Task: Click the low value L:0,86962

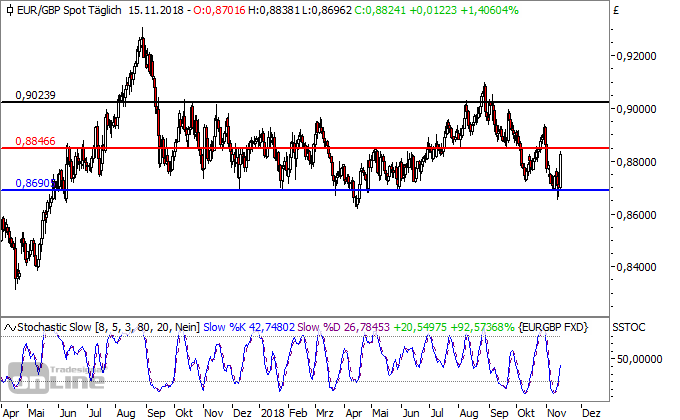Action: (327, 10)
